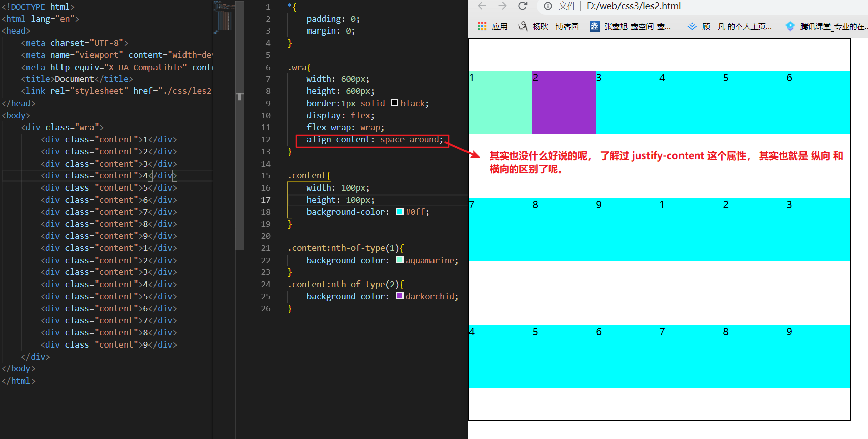Click line number 17 in the CSS editor

point(265,200)
